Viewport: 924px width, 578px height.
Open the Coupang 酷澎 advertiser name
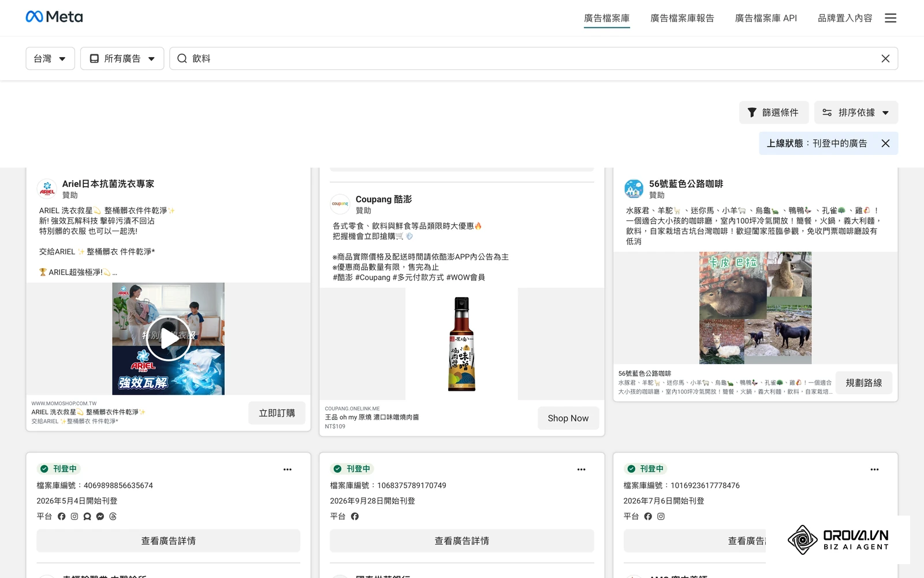point(383,199)
